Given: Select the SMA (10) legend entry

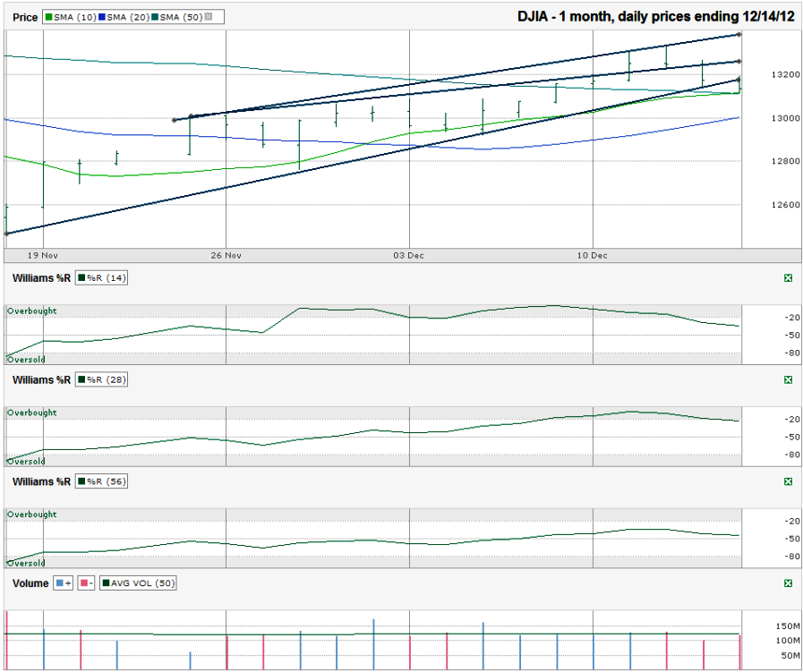Looking at the screenshot, I should click(71, 17).
